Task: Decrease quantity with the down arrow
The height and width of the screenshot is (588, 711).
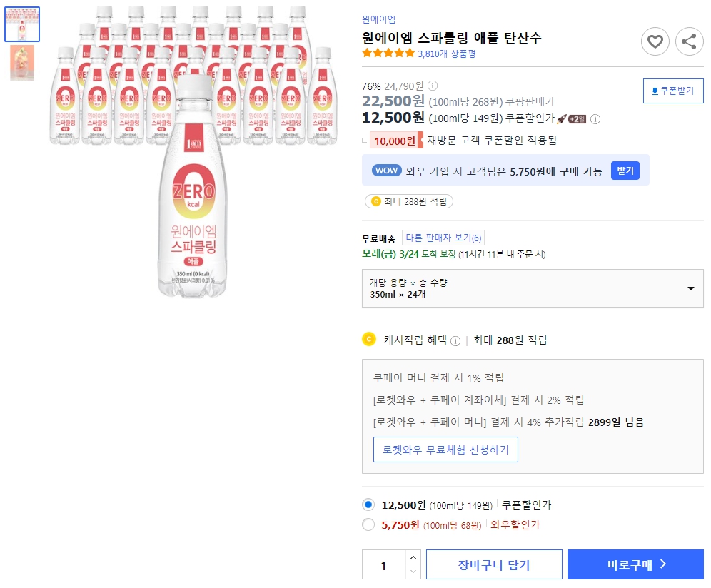Action: point(413,570)
